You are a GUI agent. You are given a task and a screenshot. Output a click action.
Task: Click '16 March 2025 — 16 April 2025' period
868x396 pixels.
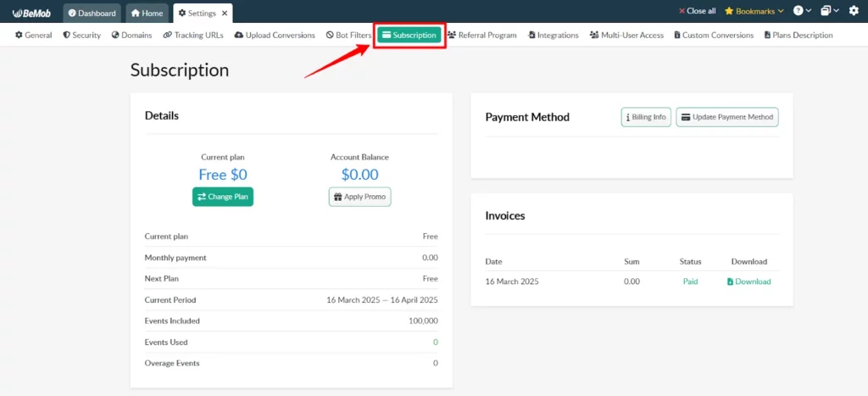pos(382,299)
